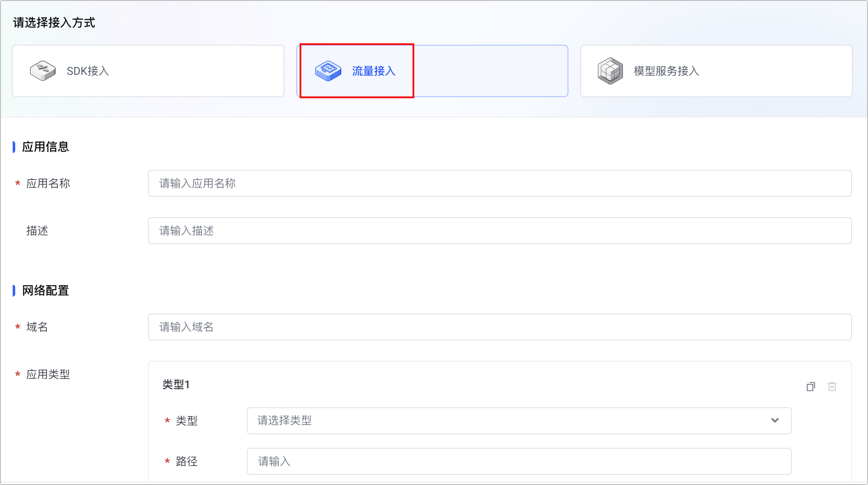This screenshot has width=868, height=485.
Task: Click the 应用类型 field label
Action: point(48,374)
